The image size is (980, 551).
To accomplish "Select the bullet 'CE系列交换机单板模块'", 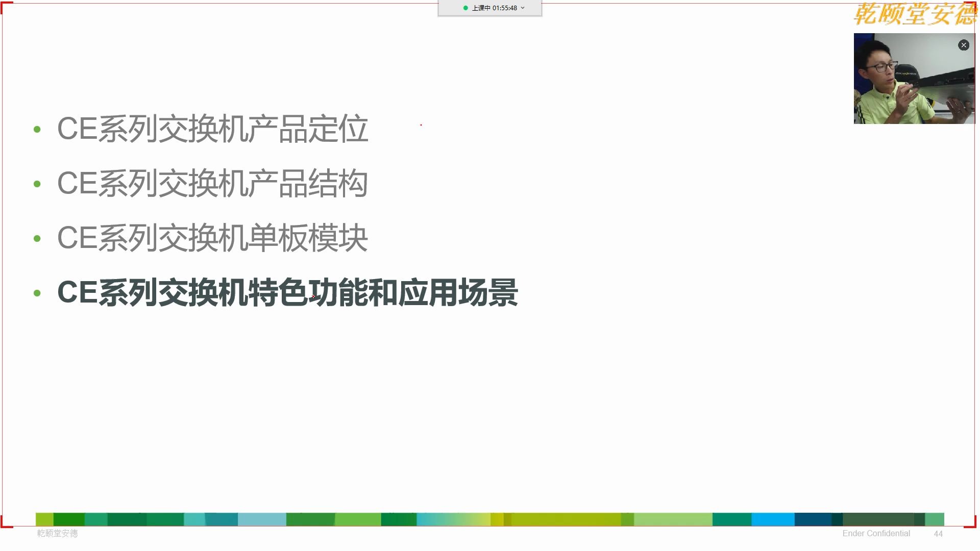I will [212, 238].
